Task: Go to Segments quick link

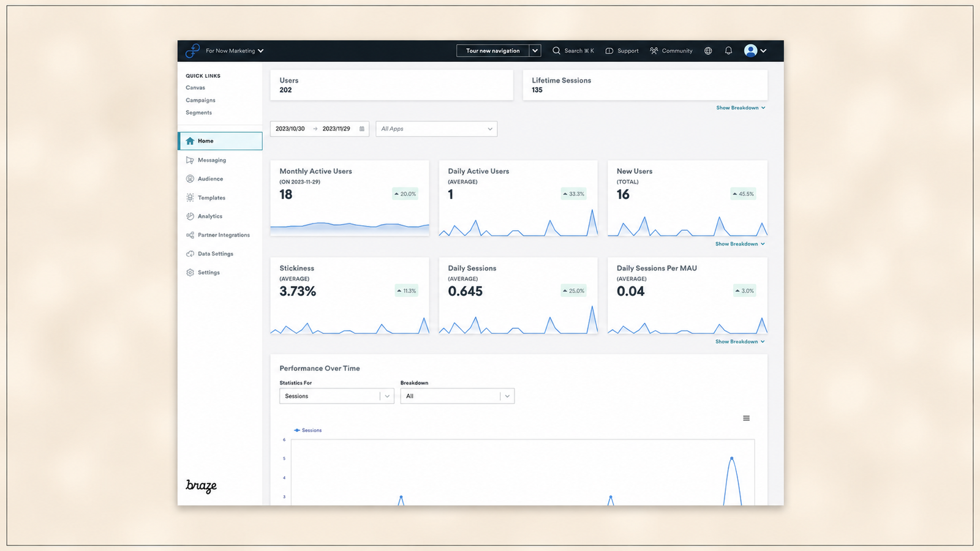Action: click(198, 113)
